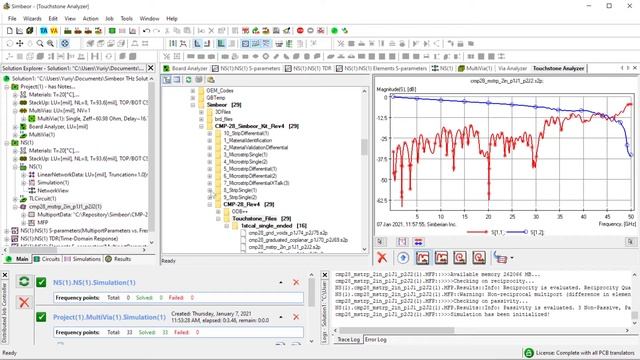Toggle the first view button above file tree
Screen dimensions: 640x360
(167, 80)
